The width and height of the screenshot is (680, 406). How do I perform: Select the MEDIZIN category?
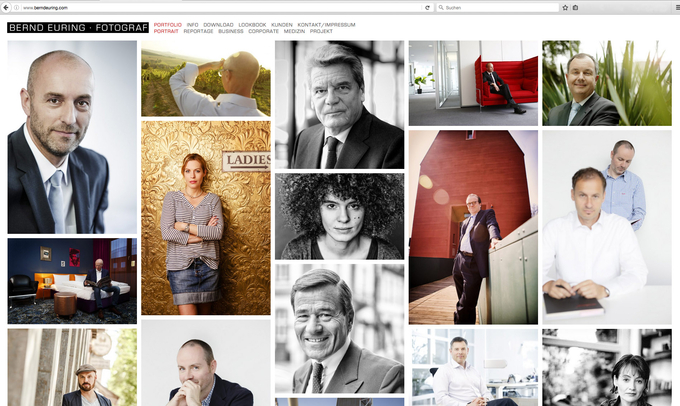tap(294, 31)
